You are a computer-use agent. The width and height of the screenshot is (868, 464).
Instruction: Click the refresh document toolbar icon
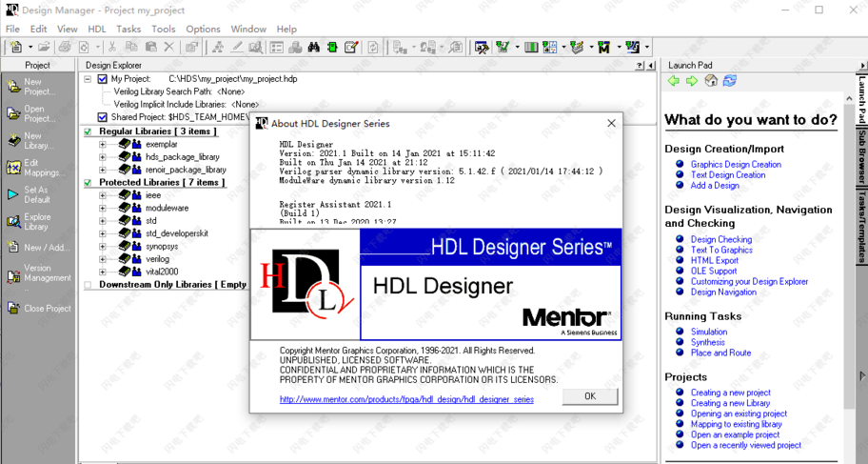pos(373,47)
